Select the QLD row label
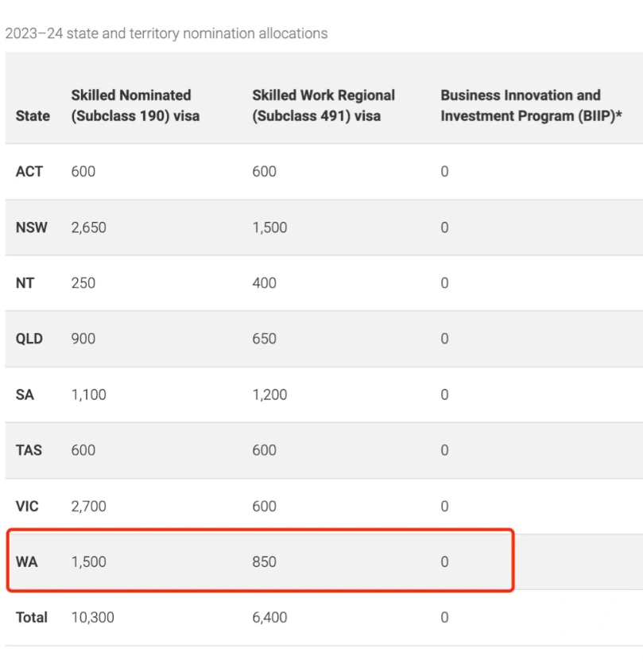The width and height of the screenshot is (643, 672). (x=29, y=339)
